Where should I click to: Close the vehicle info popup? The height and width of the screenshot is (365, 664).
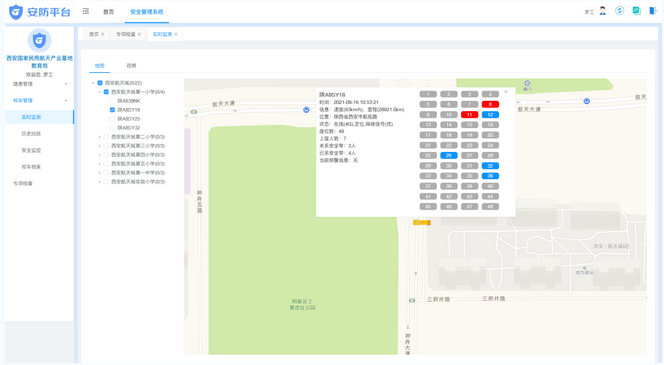click(x=506, y=91)
